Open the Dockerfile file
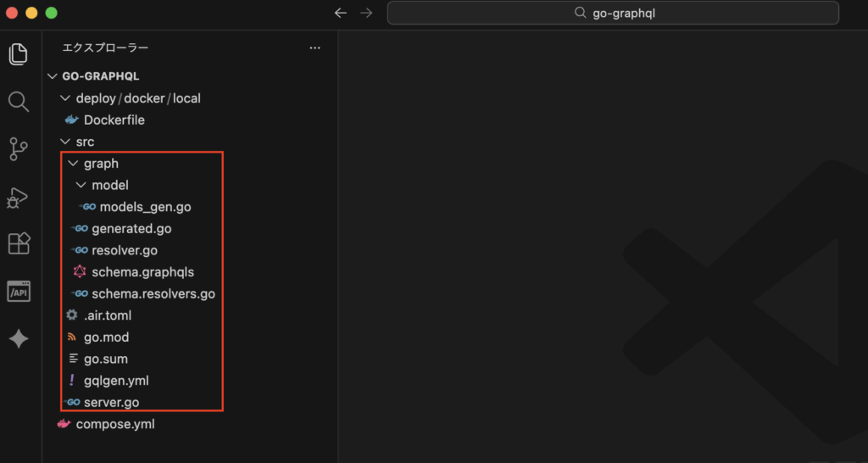Viewport: 868px width, 463px height. coord(114,120)
